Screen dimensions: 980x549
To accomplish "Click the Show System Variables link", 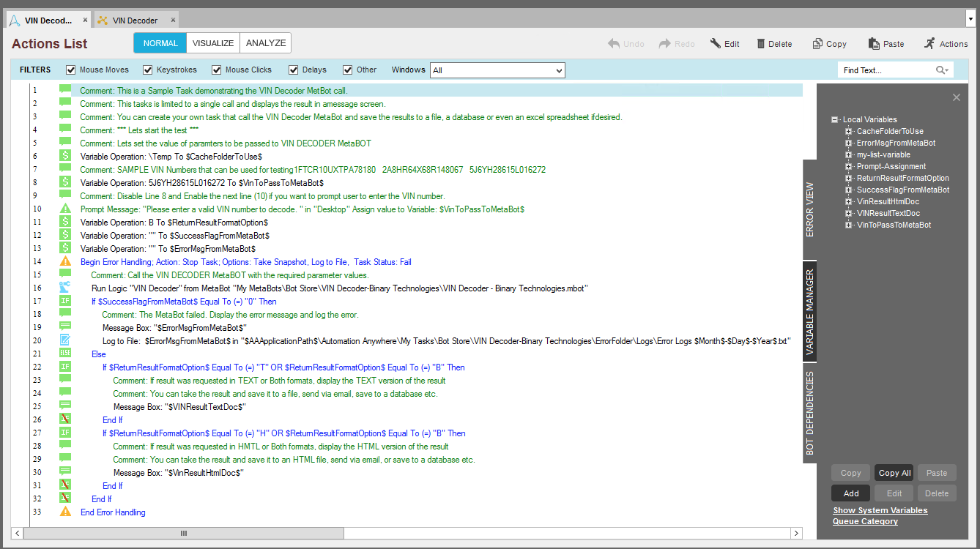I will [880, 510].
